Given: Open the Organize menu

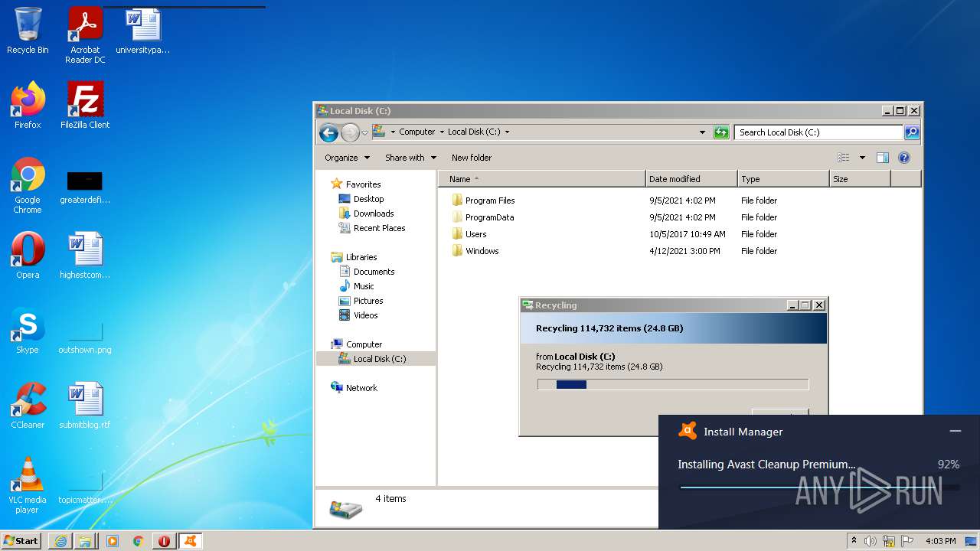Looking at the screenshot, I should (347, 158).
